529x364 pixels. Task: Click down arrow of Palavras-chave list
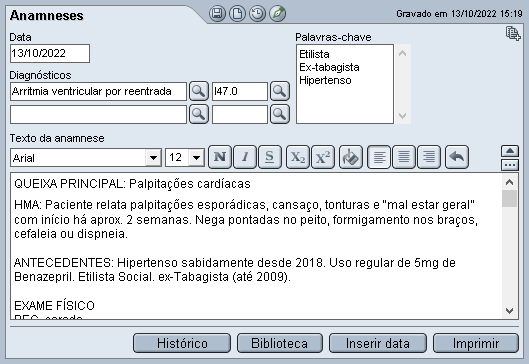point(402,116)
